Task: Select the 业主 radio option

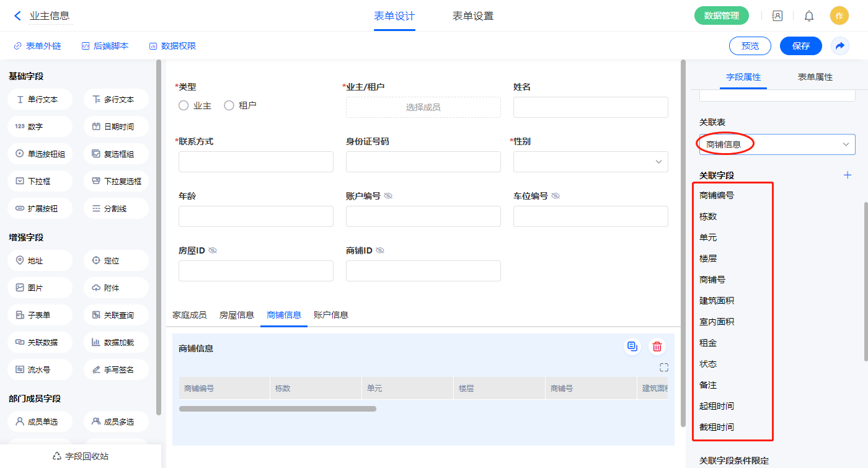Action: pos(184,106)
